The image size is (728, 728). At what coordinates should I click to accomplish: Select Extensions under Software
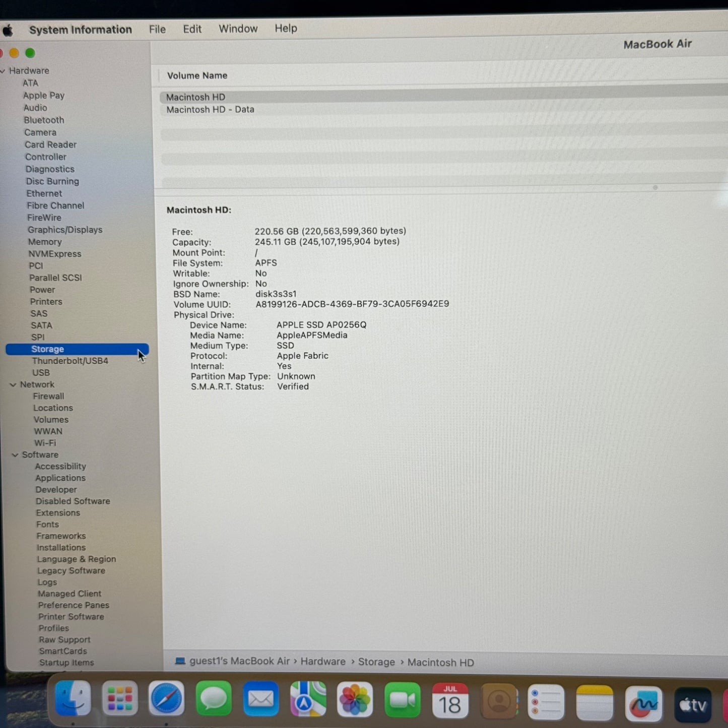pos(58,513)
